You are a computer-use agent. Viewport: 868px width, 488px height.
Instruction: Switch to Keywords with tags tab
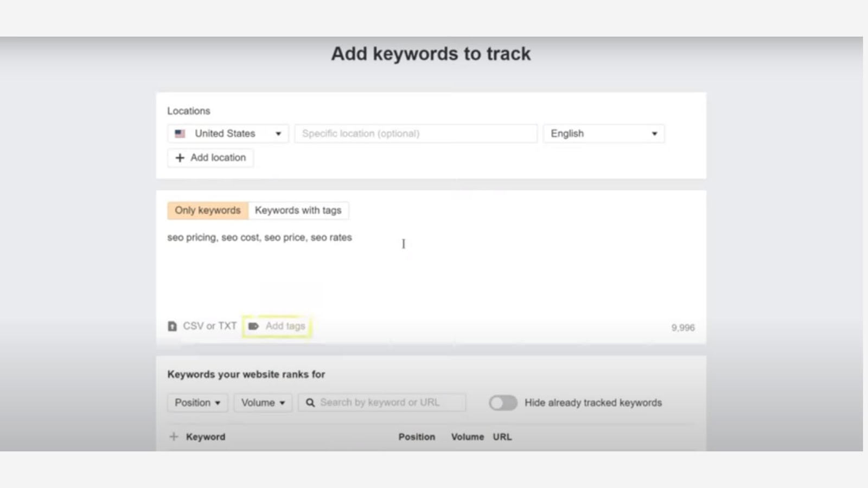coord(298,210)
